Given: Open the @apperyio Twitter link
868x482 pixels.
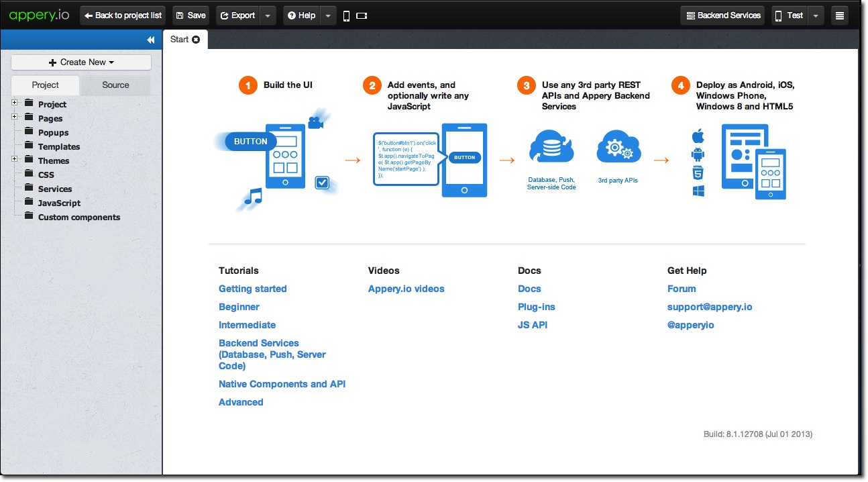Looking at the screenshot, I should 691,325.
